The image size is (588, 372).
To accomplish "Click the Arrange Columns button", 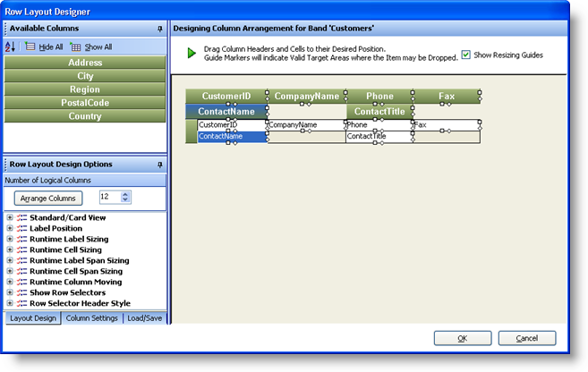I will (x=51, y=198).
